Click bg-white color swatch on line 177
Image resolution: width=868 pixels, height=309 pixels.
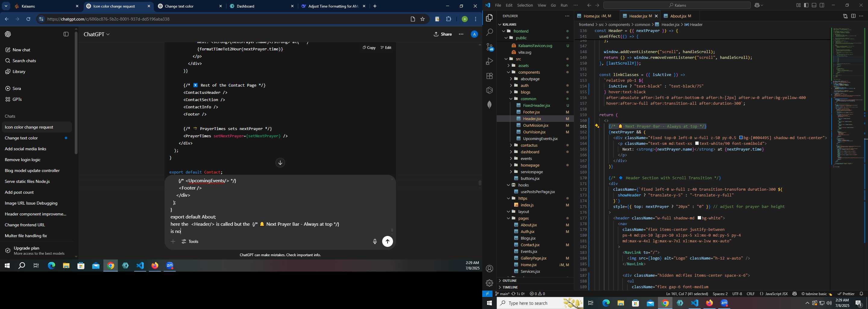point(700,218)
